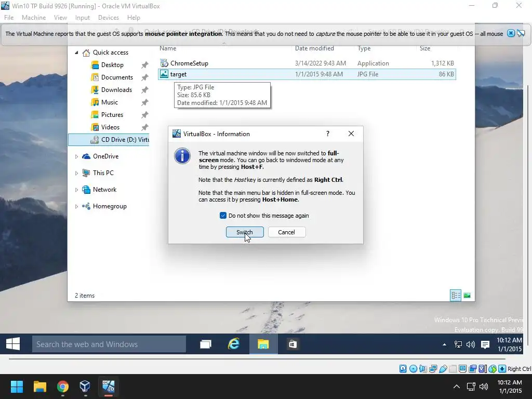Viewport: 532px width, 399px height.
Task: Open Task View in the guest taskbar
Action: pos(206,344)
